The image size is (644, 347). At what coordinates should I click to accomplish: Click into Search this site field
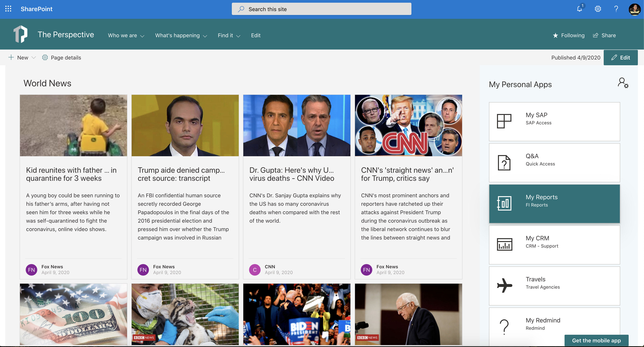[321, 9]
